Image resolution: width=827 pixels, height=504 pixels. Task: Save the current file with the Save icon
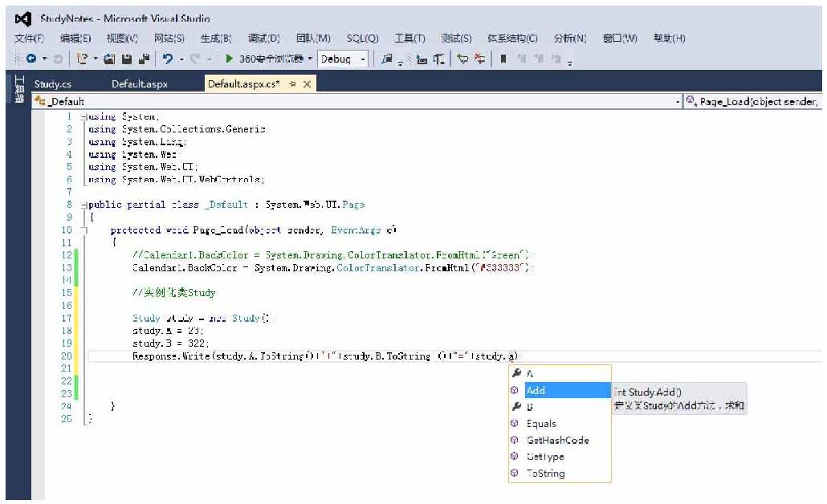tap(127, 59)
